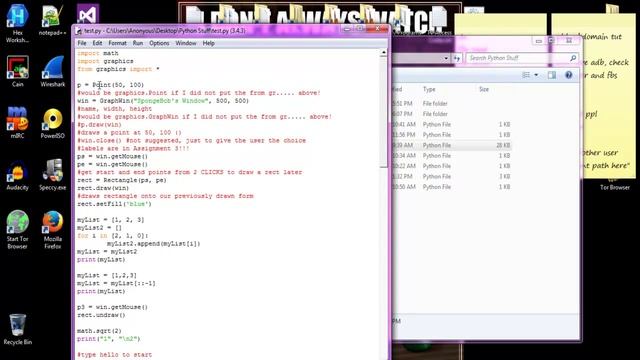Open the mIRC desktop icon
This screenshot has height=360, width=640.
point(18,122)
